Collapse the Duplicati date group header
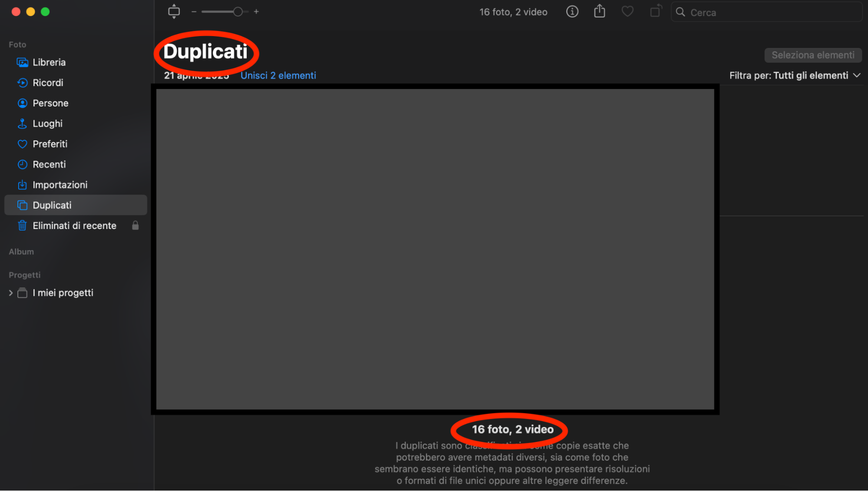Viewport: 868px width, 491px height. coord(196,75)
